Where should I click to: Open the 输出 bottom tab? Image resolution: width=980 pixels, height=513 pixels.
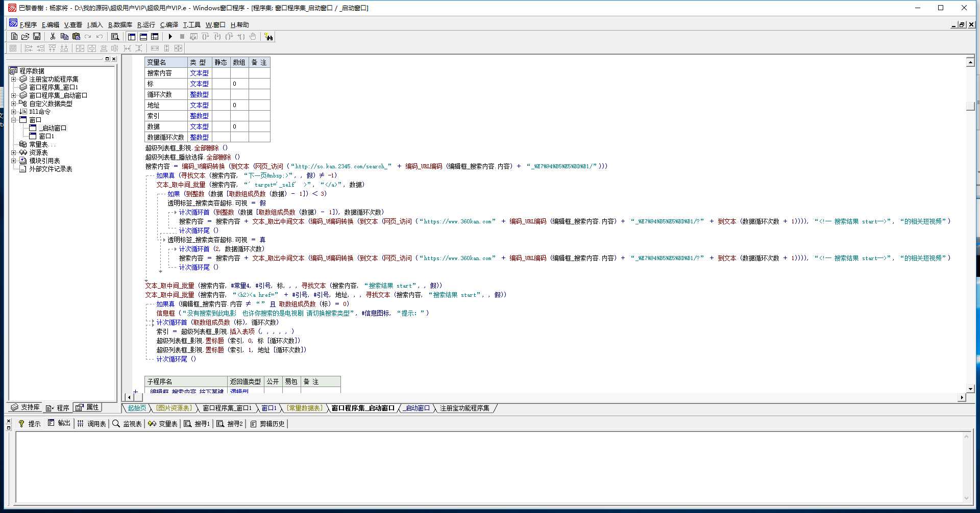(59, 423)
